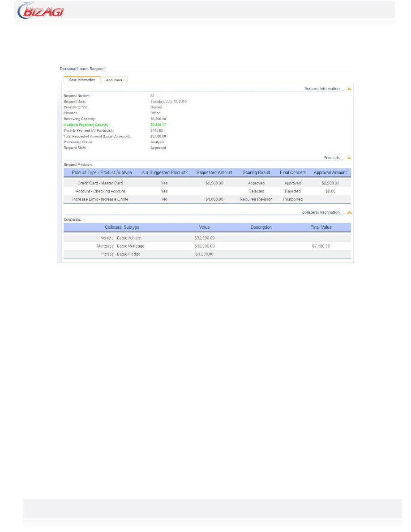Click the BizAgi logo
This screenshot has height=532, width=411.
tap(41, 11)
